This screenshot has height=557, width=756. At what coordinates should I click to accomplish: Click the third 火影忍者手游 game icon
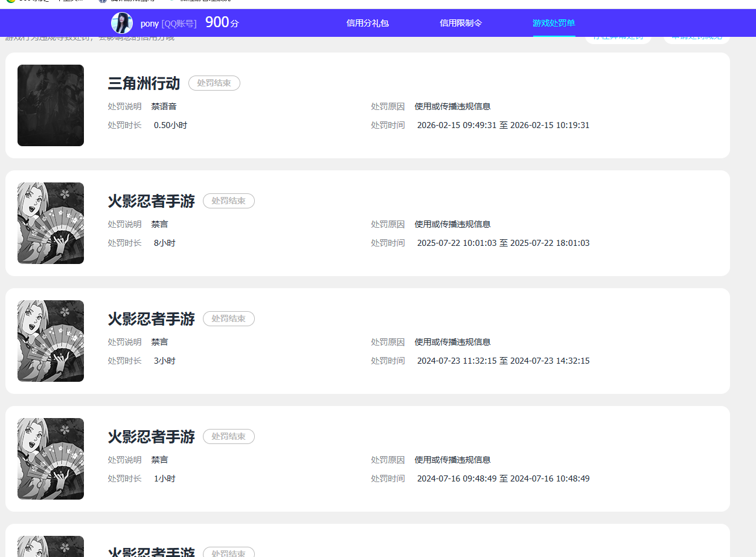pyautogui.click(x=51, y=459)
